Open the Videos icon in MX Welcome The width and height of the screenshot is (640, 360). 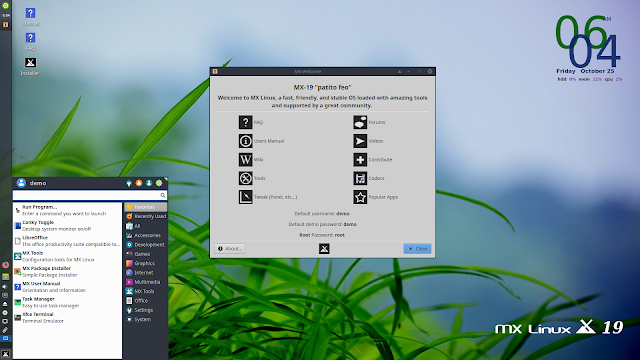tap(360, 141)
